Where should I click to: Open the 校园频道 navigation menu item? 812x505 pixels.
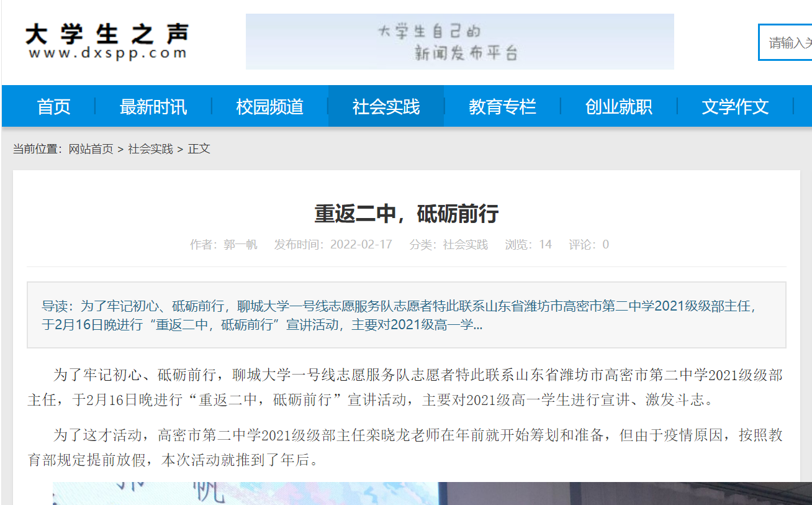(269, 106)
